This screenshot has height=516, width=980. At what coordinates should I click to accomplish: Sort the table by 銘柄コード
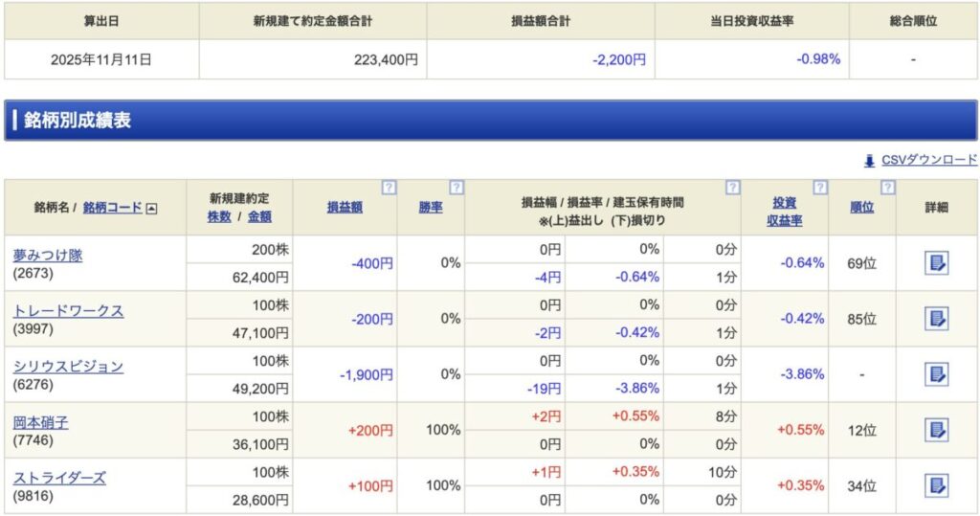click(112, 208)
